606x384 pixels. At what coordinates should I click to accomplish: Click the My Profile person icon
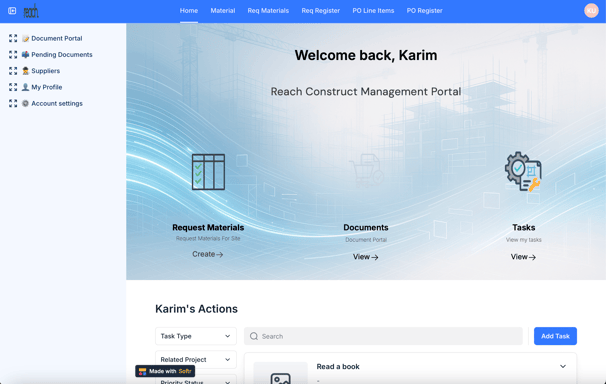click(26, 87)
